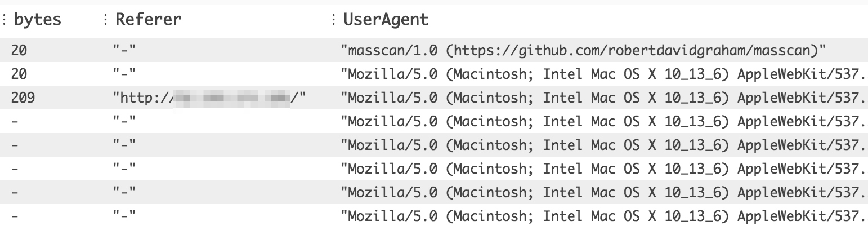
Task: Click the Referer dash in the masscan row
Action: (124, 50)
